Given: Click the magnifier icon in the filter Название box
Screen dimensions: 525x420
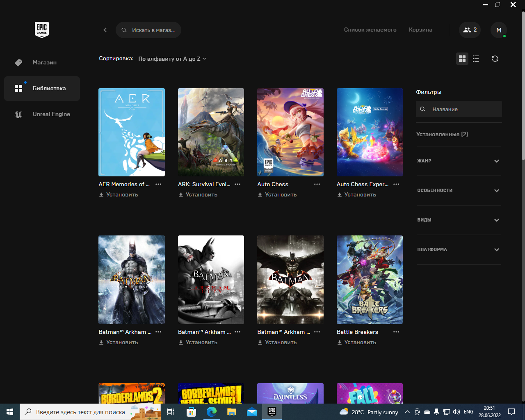Looking at the screenshot, I should 423,109.
